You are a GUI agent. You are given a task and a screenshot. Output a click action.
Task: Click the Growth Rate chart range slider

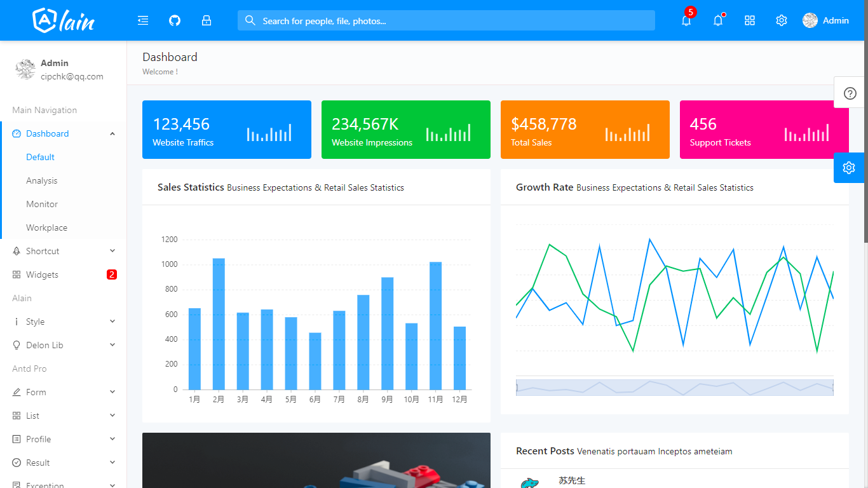tap(675, 388)
